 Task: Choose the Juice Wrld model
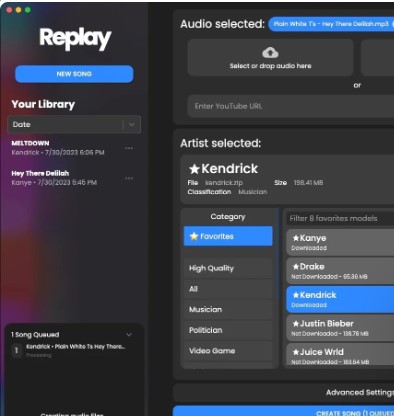[x=340, y=355]
